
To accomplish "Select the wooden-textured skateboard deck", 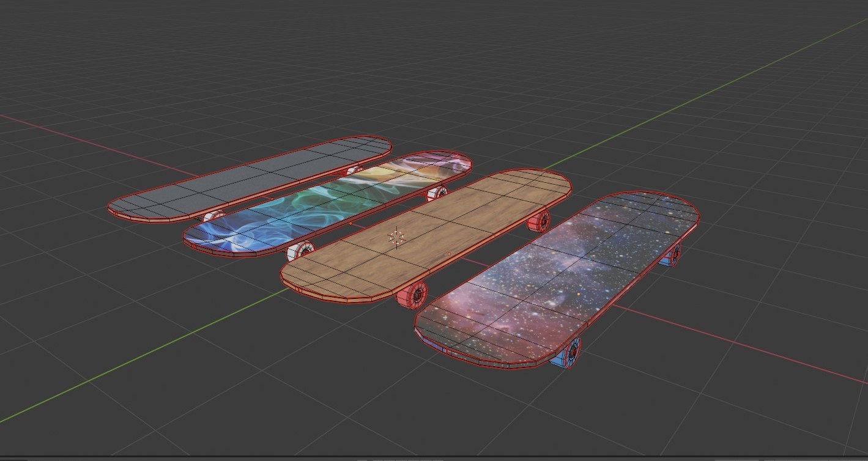I will [x=426, y=235].
